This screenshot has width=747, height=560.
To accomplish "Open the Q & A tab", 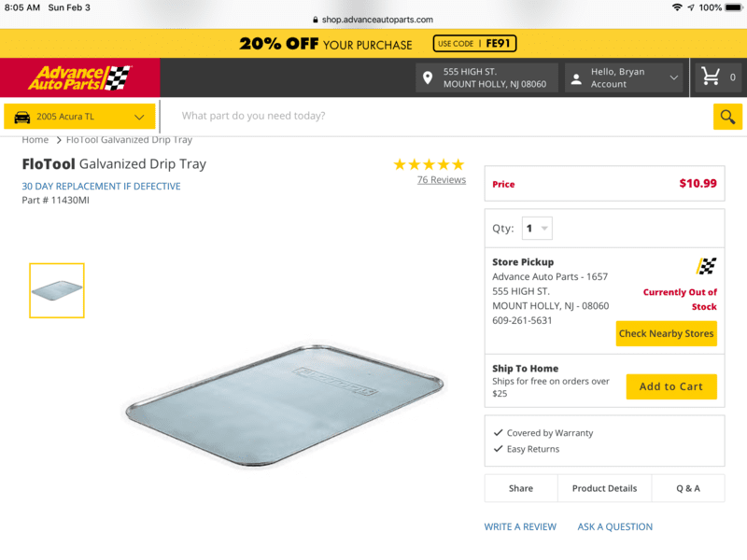I will pos(688,488).
